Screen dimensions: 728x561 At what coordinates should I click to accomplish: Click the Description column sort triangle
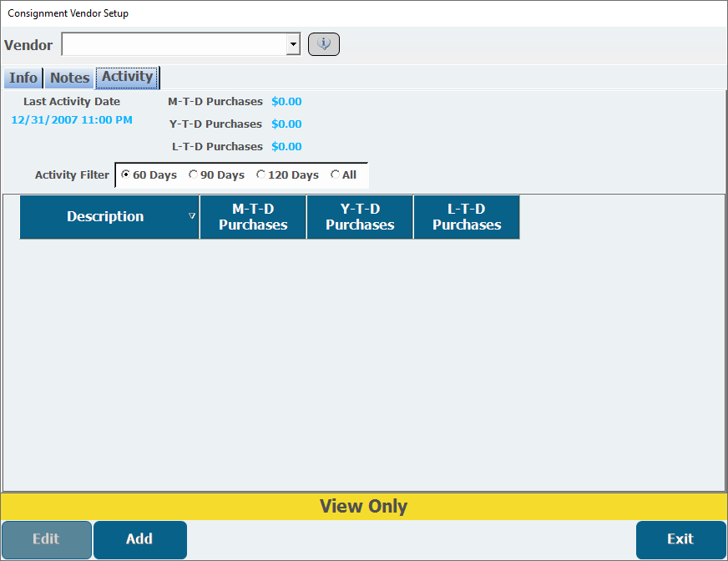tap(192, 216)
